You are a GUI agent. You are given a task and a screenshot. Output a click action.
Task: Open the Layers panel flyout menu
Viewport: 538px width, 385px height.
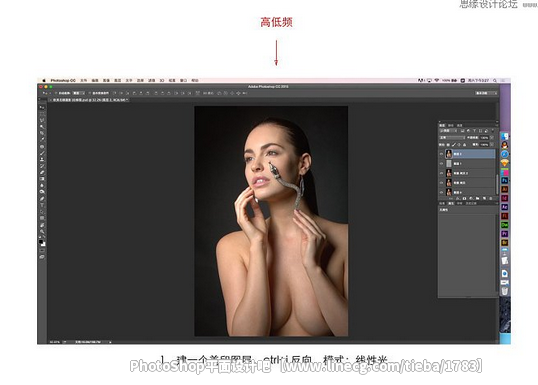pyautogui.click(x=497, y=125)
